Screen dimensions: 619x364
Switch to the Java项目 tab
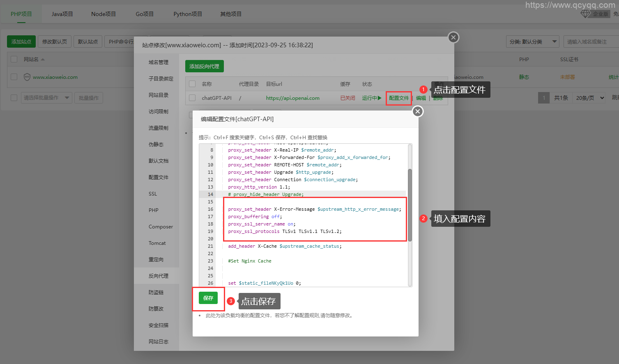(x=62, y=14)
